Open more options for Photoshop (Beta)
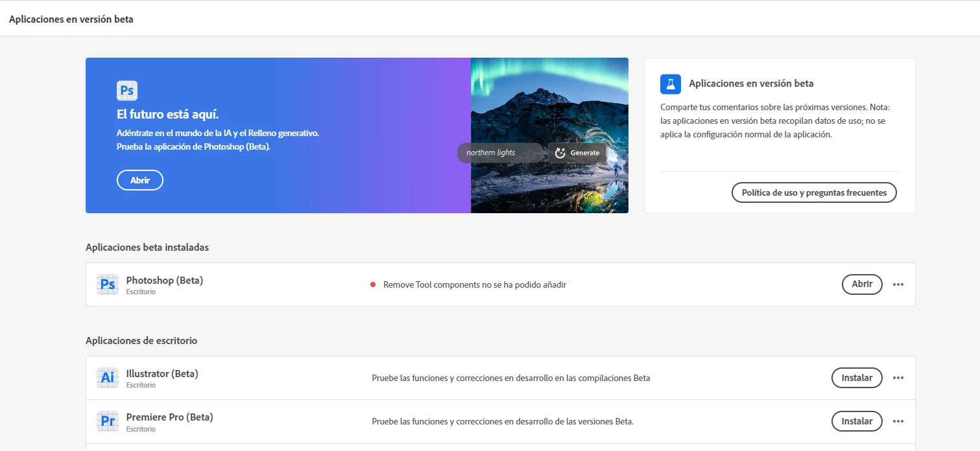Screen dimensions: 980x451 898,284
